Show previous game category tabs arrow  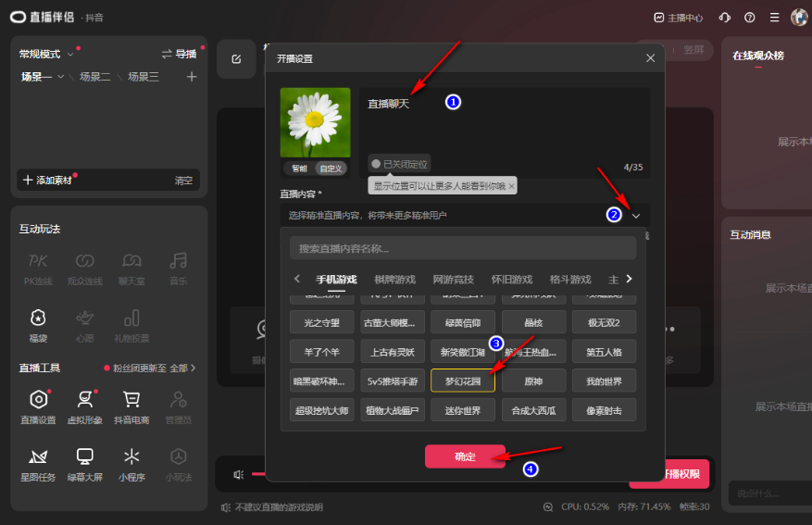296,279
